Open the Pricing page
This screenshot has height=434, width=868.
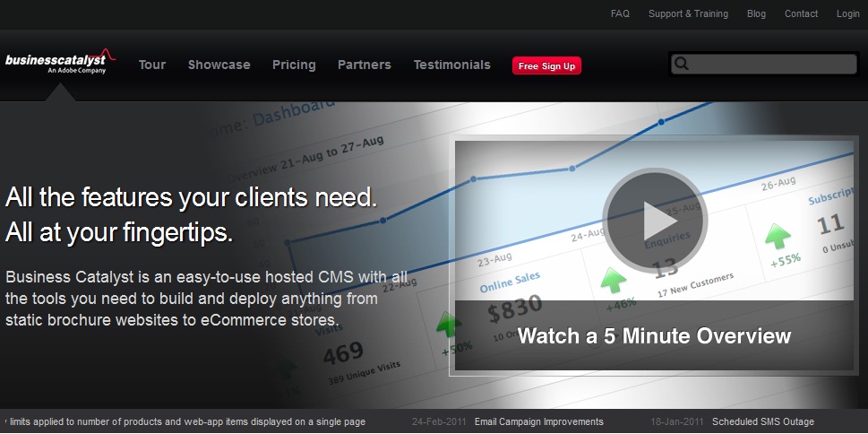(294, 65)
